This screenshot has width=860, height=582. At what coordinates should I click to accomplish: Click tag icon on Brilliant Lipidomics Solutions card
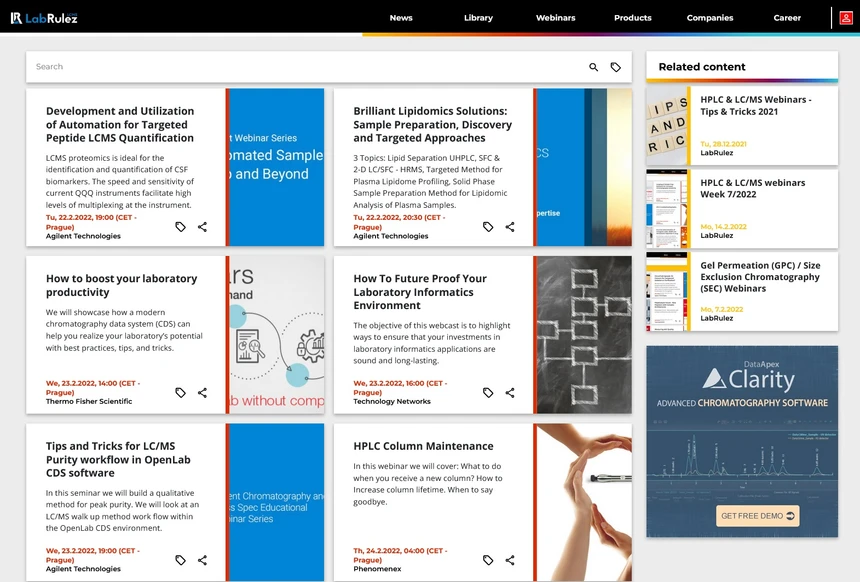[488, 227]
